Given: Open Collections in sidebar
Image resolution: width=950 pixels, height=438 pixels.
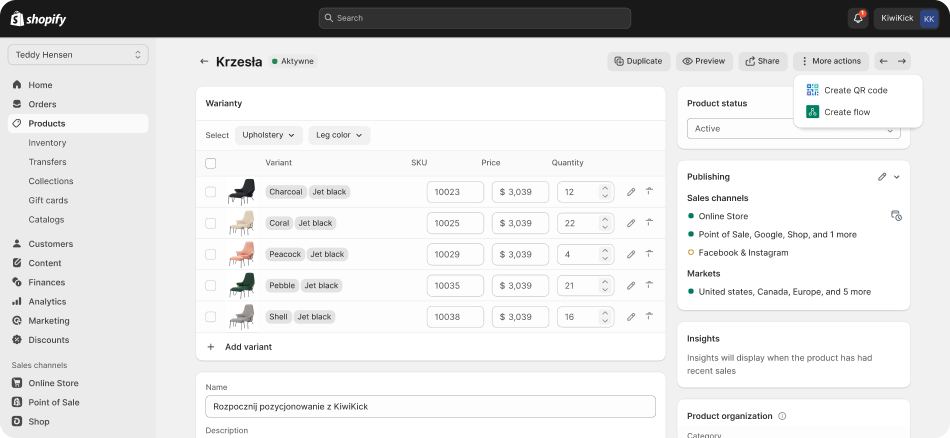Looking at the screenshot, I should tap(51, 181).
